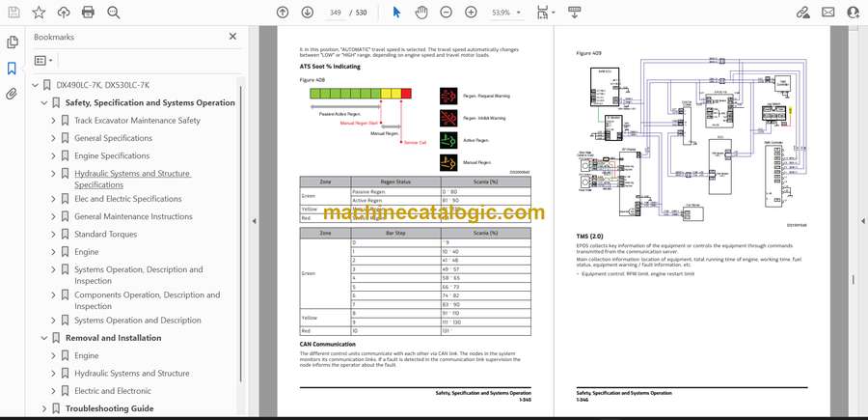Open Track Excavator Maintenance Safety bookmark
The width and height of the screenshot is (868, 420).
click(x=137, y=121)
